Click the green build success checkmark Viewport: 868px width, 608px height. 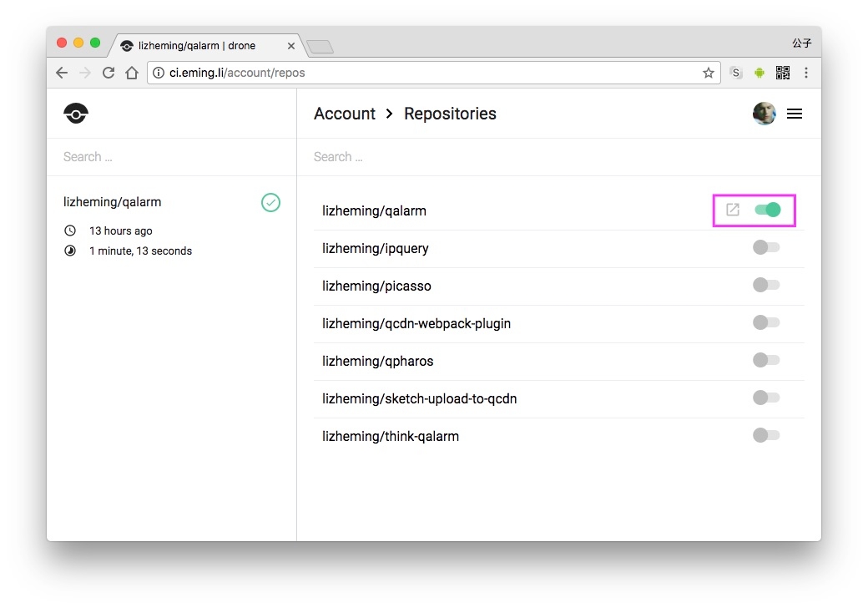(x=270, y=202)
